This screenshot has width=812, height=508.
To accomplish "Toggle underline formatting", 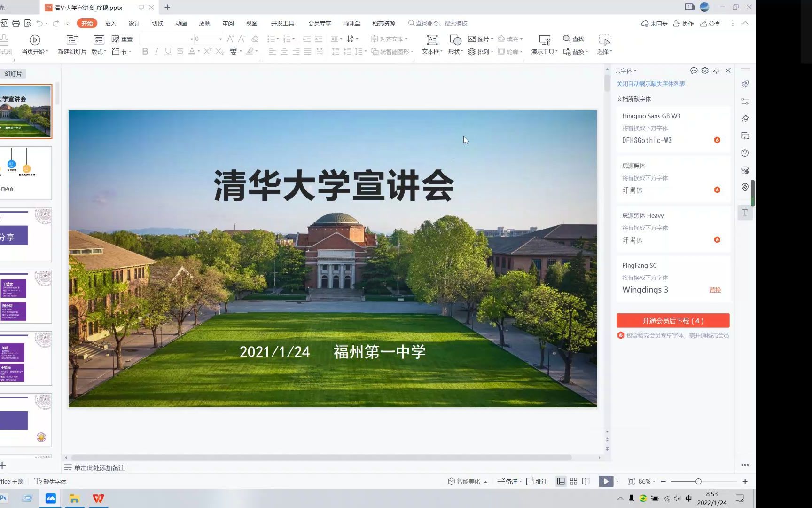I will [168, 51].
